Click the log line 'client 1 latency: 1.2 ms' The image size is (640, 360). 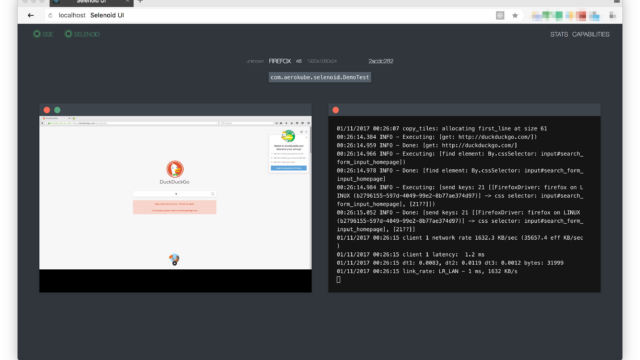click(410, 254)
